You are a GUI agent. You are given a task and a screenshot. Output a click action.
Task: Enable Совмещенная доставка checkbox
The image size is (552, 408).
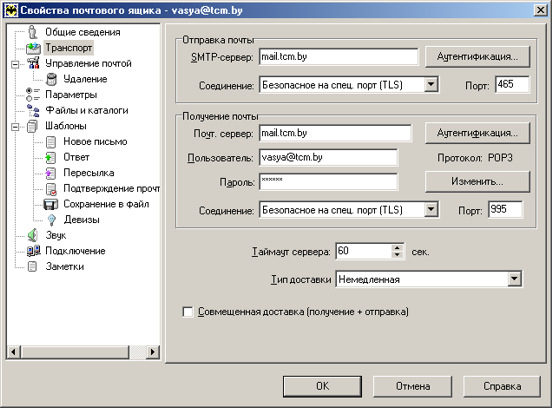(188, 312)
